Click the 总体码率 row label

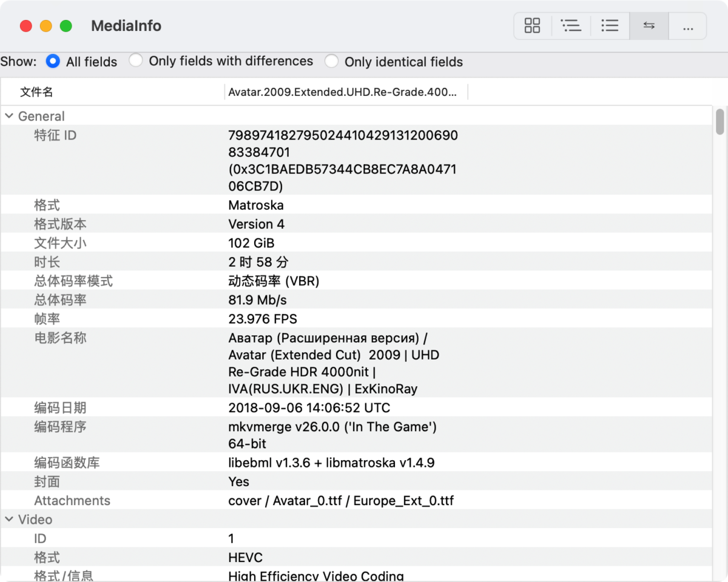point(60,300)
